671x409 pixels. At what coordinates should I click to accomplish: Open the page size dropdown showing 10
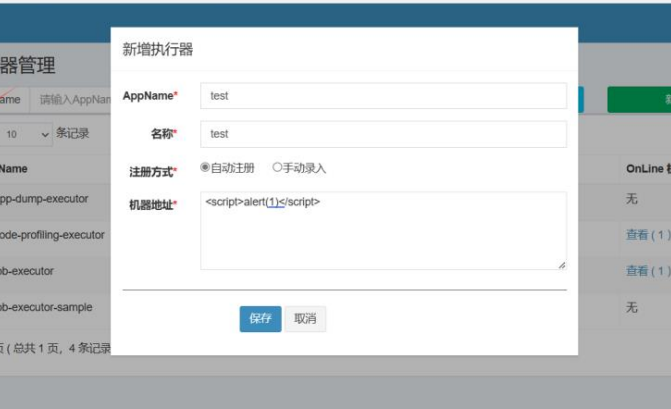[x=26, y=134]
